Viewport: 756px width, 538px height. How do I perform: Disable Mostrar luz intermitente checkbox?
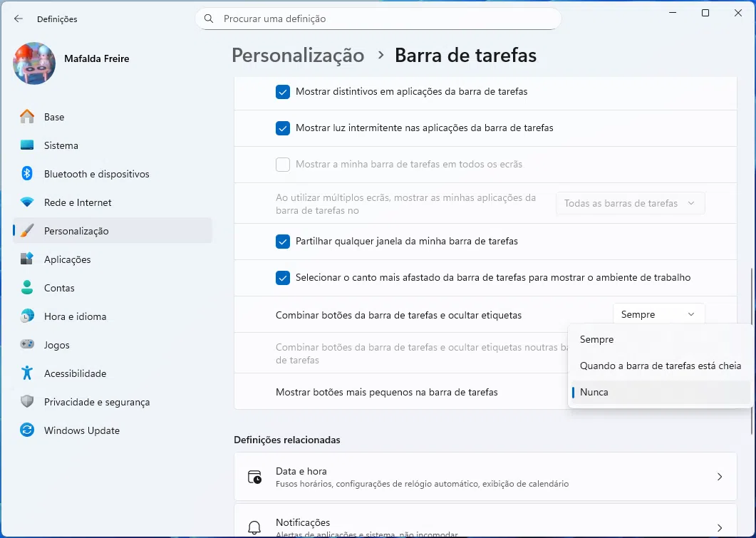tap(283, 128)
